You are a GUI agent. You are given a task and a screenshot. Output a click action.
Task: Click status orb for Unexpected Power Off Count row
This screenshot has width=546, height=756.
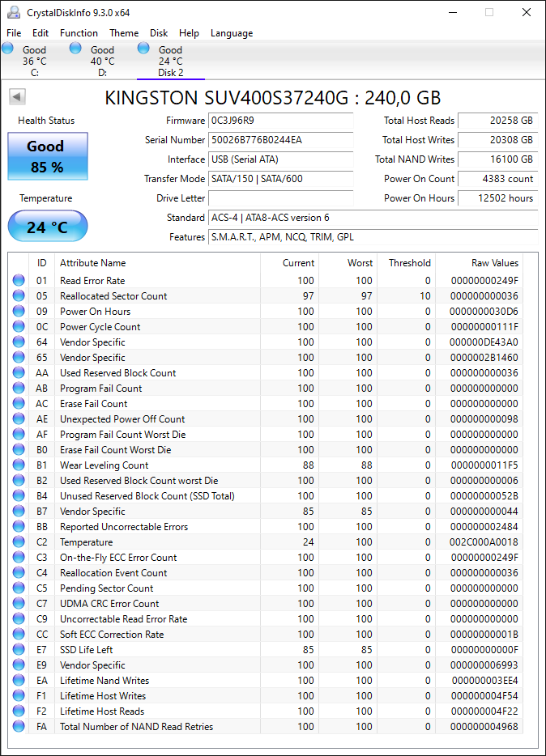point(19,419)
